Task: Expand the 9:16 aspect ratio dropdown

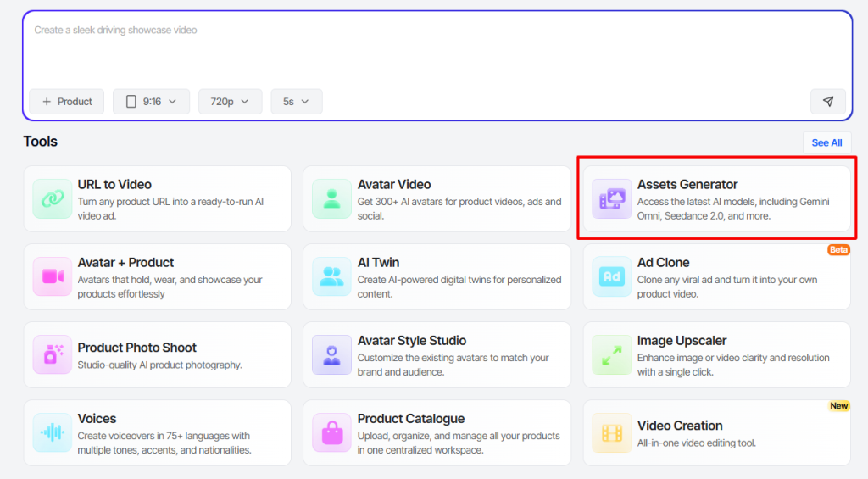Action: pyautogui.click(x=151, y=102)
